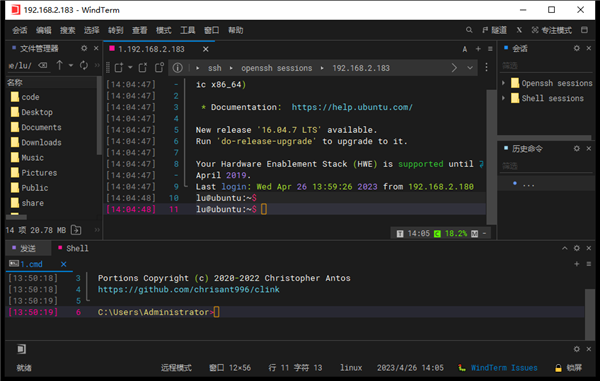600x381 pixels.
Task: Open the WindTerm Issues link
Action: tap(504, 368)
